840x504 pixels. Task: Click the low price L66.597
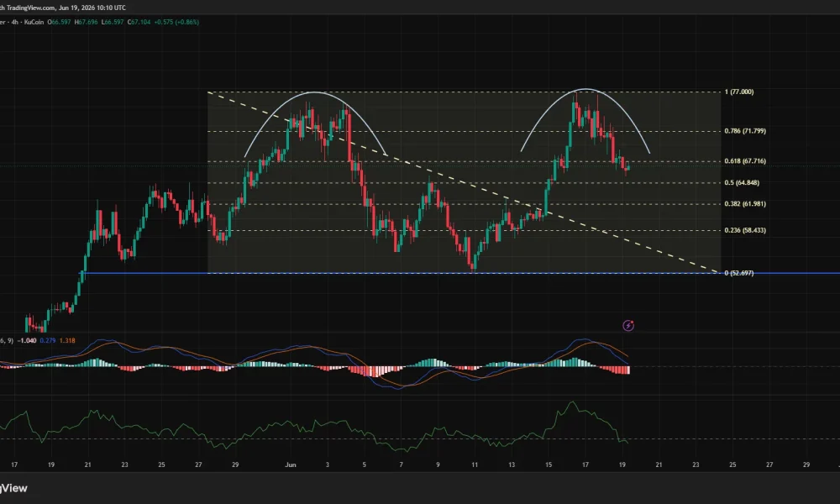(113, 23)
